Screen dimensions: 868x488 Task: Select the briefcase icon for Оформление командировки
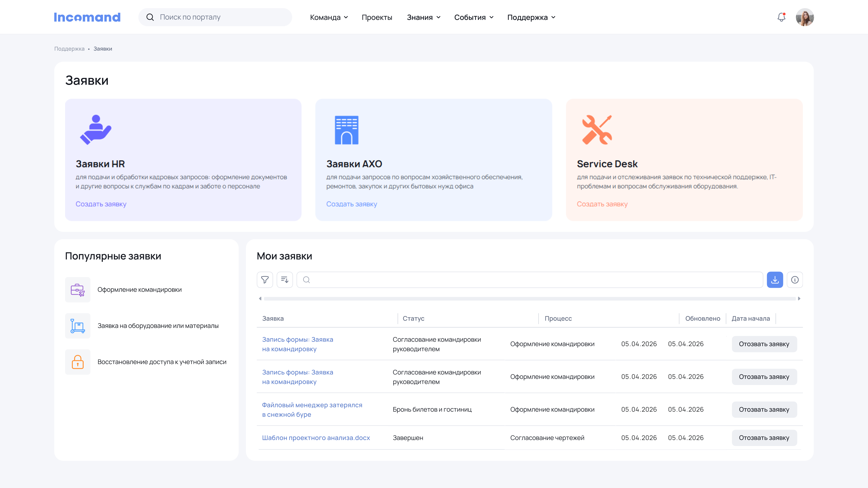[x=78, y=289]
